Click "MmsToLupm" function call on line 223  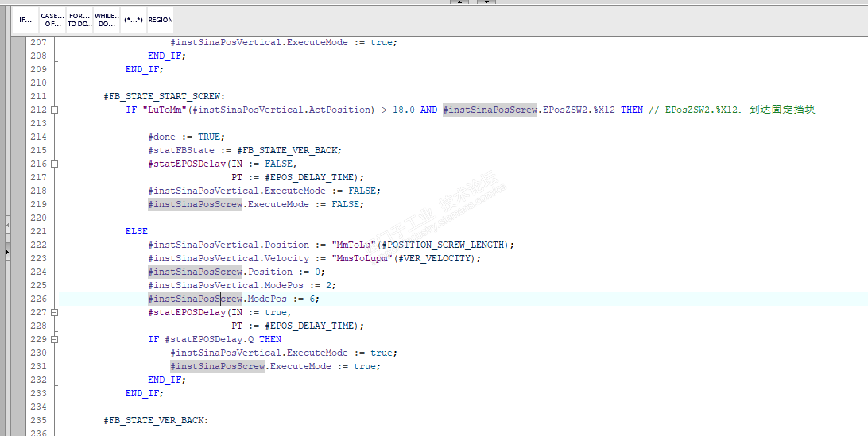pyautogui.click(x=362, y=259)
